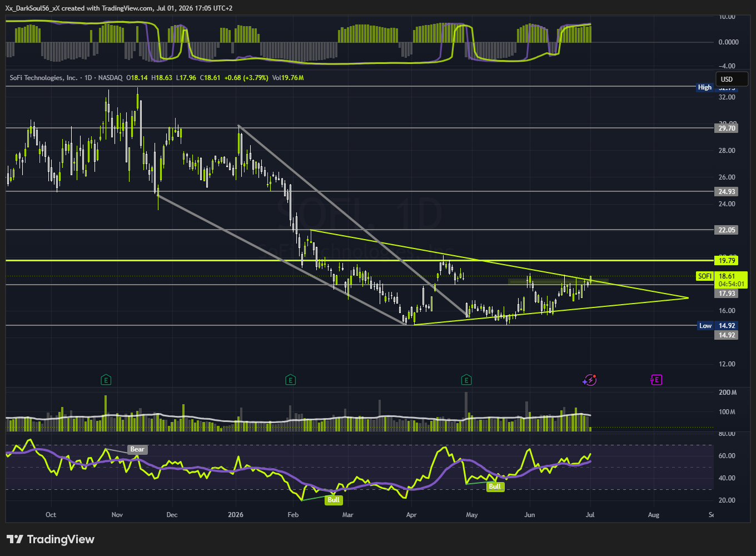
Task: Click the 0.0000 top indicator axis label
Action: [728, 42]
